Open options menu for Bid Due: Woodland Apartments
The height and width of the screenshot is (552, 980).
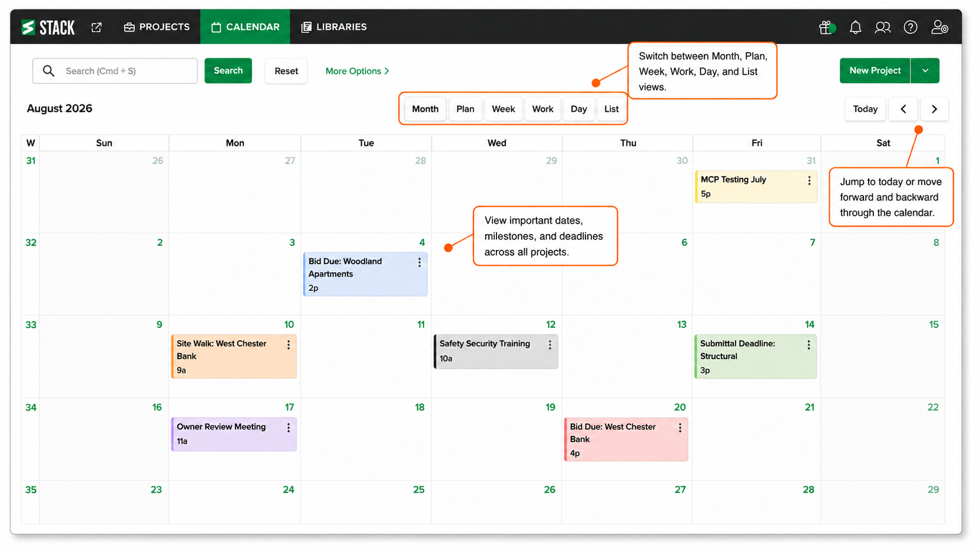point(419,262)
